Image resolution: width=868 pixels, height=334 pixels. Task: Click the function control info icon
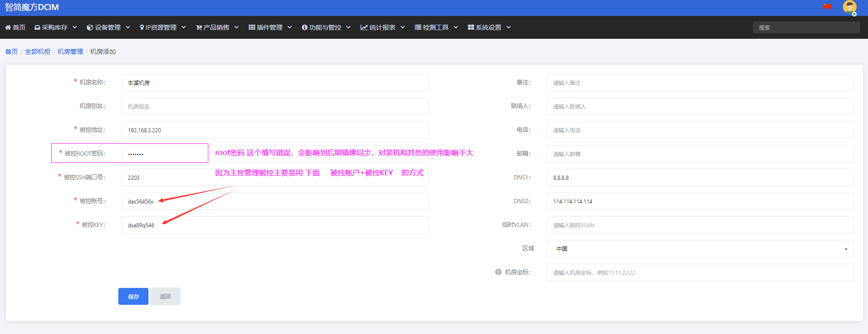point(305,27)
